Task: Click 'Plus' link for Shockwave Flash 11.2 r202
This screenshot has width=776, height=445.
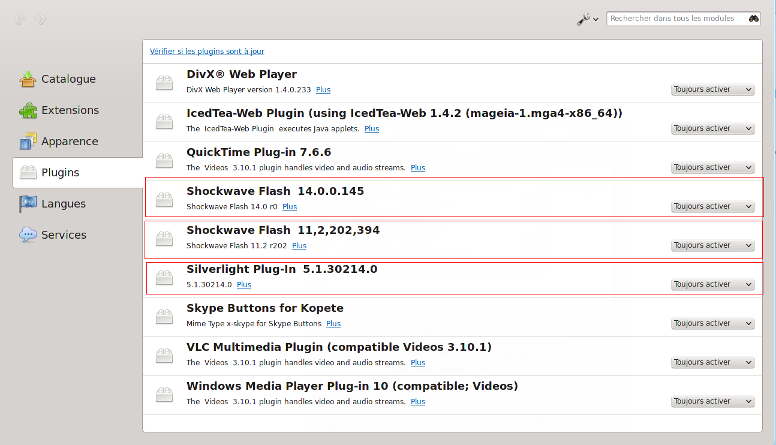Action: point(299,246)
